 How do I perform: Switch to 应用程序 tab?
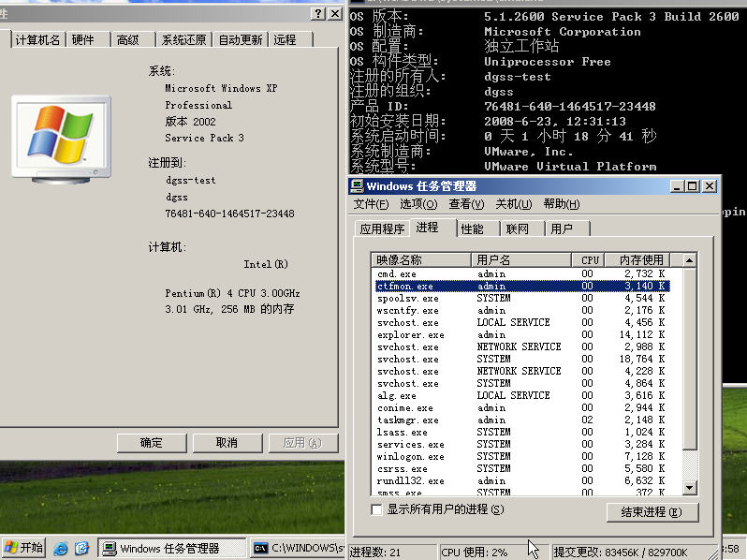pyautogui.click(x=382, y=228)
